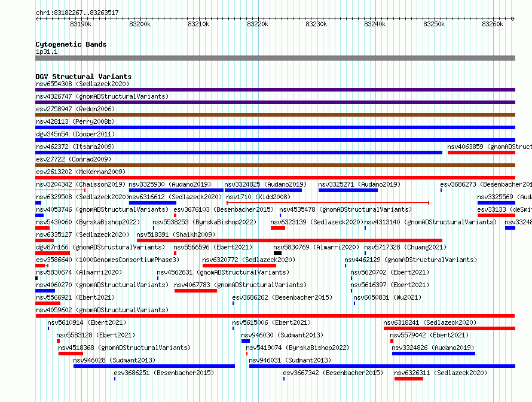Select the nsv4326747 gnomAD variant bar
The image size is (532, 402).
click(275, 102)
